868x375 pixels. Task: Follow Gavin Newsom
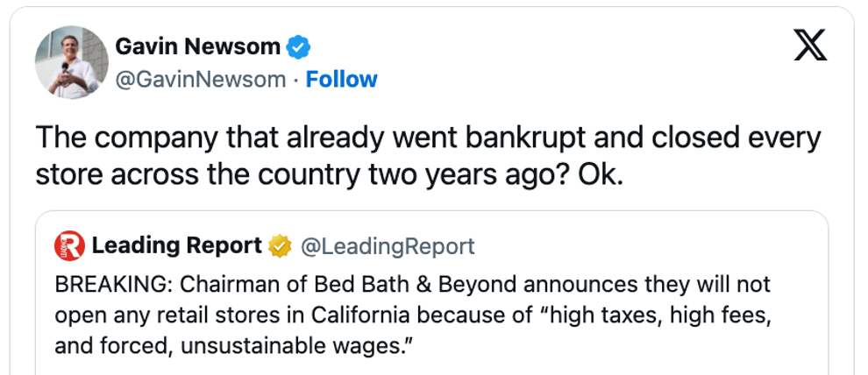[341, 79]
